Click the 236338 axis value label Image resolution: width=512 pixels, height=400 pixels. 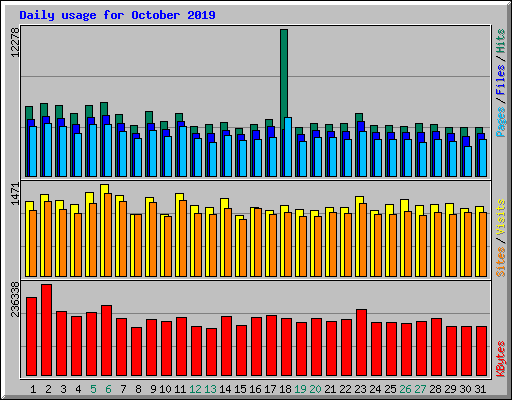click(16, 299)
